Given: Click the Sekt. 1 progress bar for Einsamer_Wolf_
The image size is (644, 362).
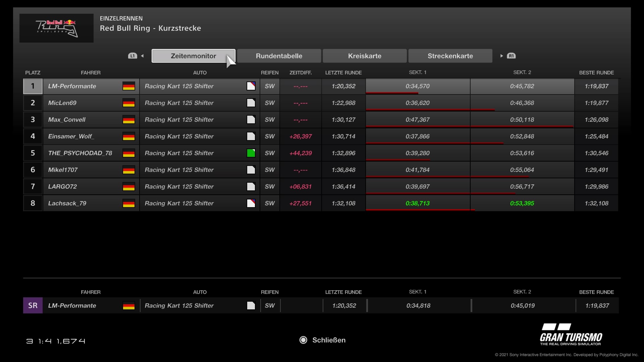Looking at the screenshot, I should 418,143.
